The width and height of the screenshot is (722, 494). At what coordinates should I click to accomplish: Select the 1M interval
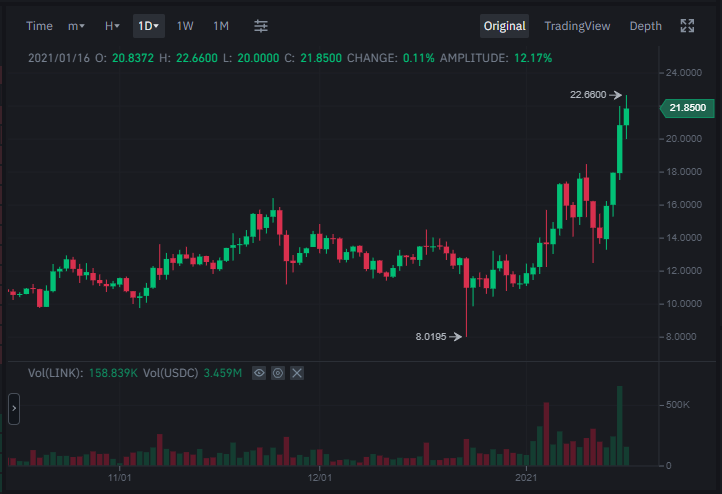pyautogui.click(x=221, y=26)
